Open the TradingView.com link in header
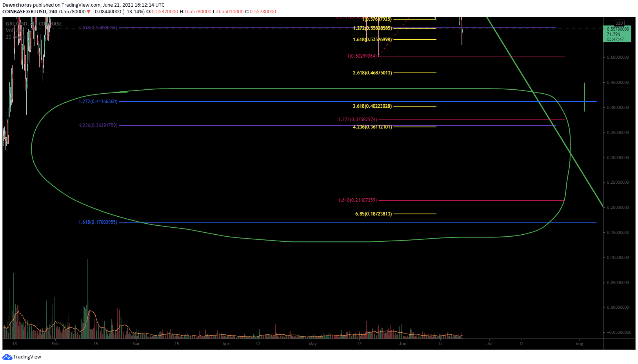The image size is (638, 364). [x=81, y=5]
